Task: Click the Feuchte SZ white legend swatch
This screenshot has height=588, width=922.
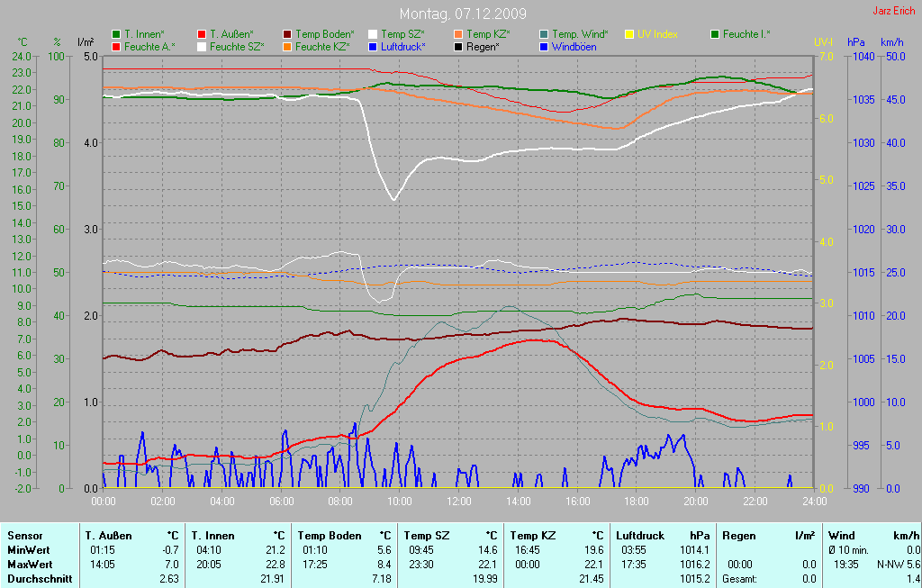Action: coord(202,47)
